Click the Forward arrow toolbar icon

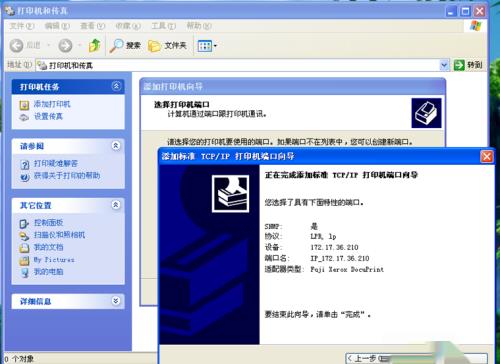(65, 45)
